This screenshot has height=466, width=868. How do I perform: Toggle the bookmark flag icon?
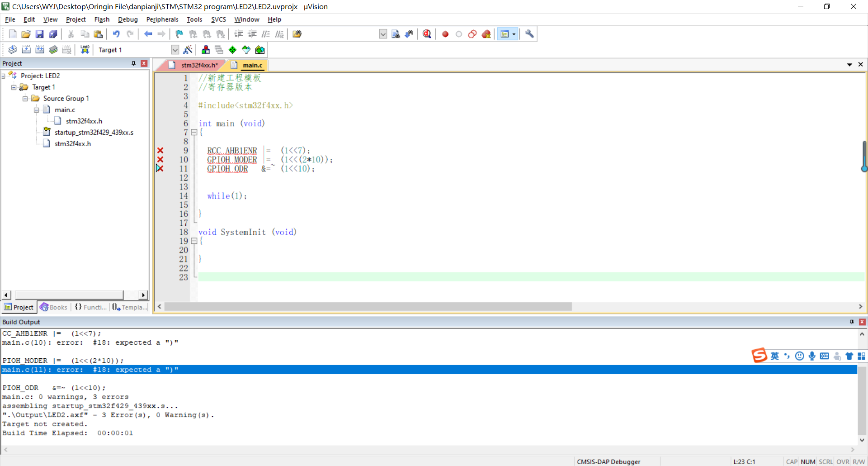179,34
